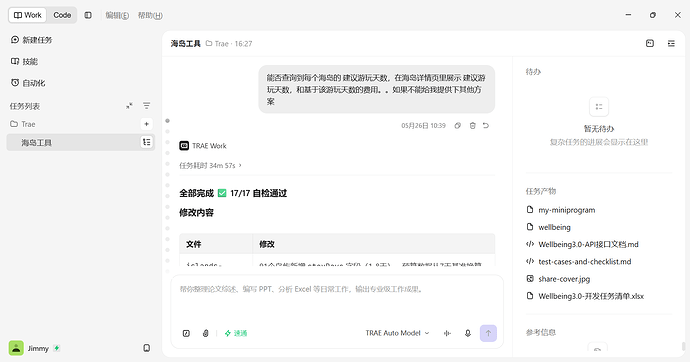Open Wellbeing3.0-开发任务清单.xlsx
The width and height of the screenshot is (690, 362).
coord(585,296)
